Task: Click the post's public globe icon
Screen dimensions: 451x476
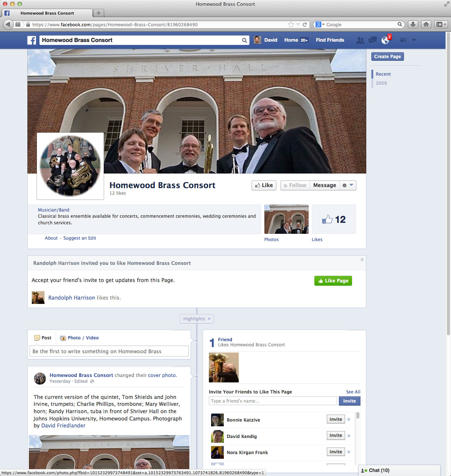Action: (x=92, y=381)
